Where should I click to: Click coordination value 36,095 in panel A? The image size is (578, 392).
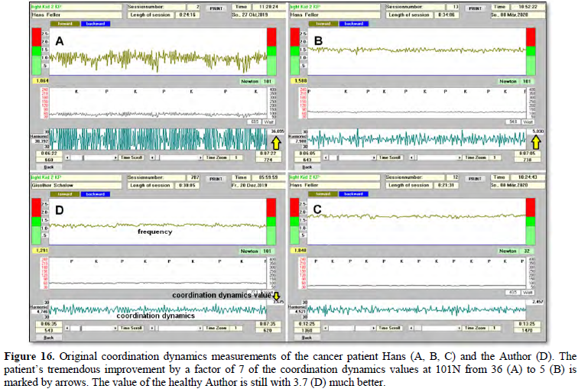[278, 131]
